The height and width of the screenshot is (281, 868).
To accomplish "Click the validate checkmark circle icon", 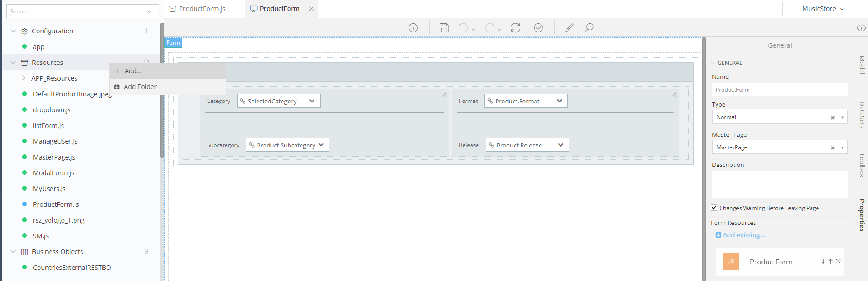I will [x=538, y=28].
